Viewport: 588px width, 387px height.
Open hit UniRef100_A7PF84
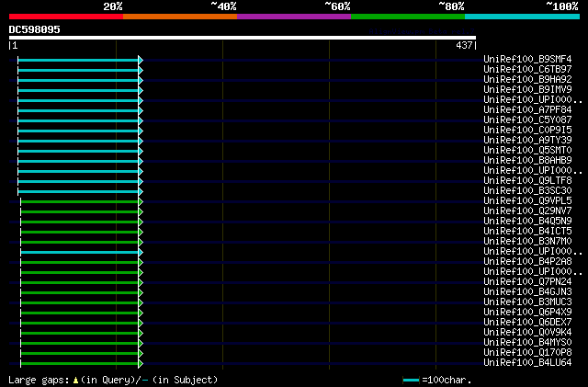527,110
